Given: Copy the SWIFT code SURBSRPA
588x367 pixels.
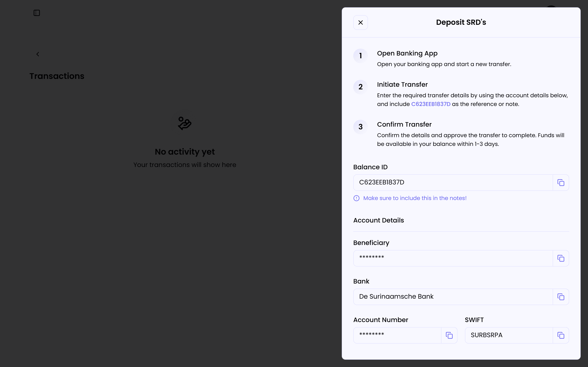Looking at the screenshot, I should (x=561, y=335).
